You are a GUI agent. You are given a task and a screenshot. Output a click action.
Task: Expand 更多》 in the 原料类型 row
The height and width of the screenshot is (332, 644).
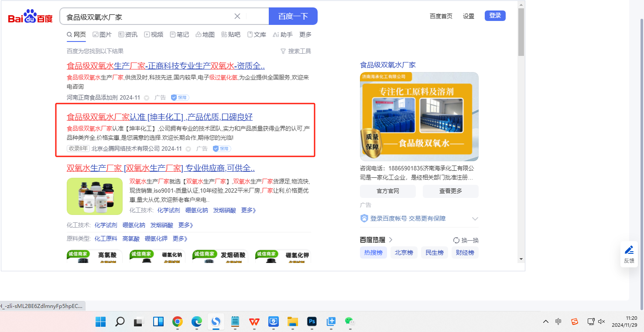(x=180, y=239)
